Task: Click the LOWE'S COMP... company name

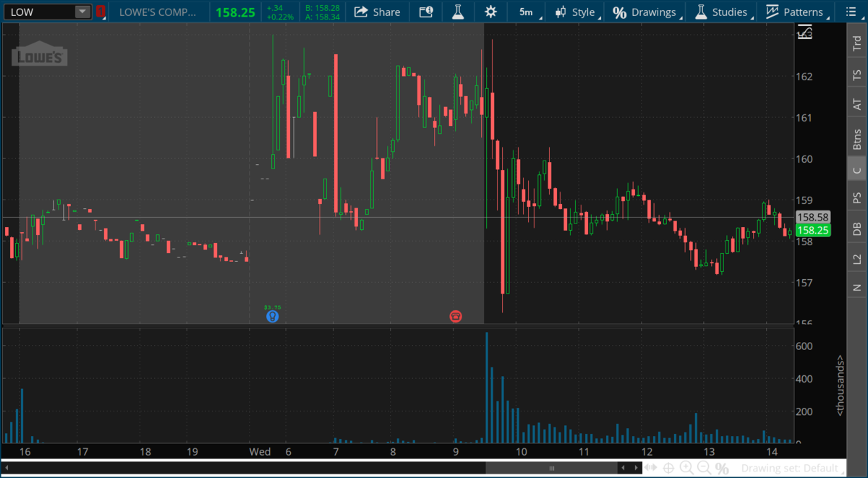Action: coord(157,12)
